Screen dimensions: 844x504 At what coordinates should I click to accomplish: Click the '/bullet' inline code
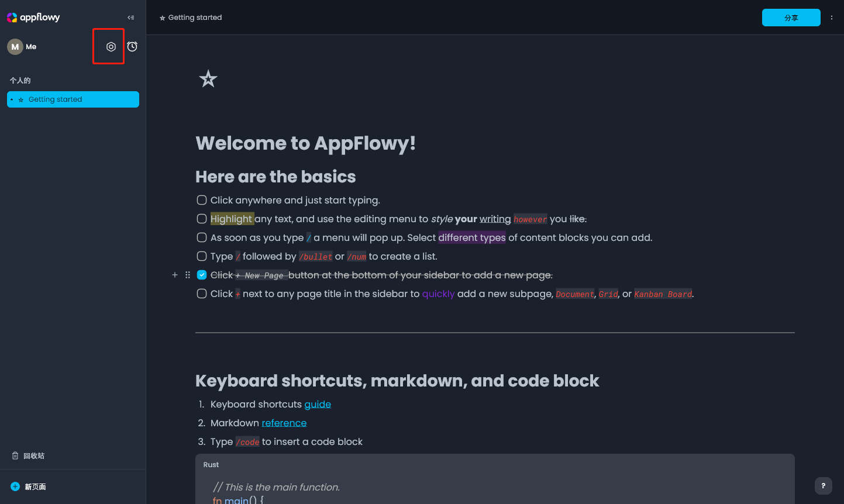pos(316,257)
